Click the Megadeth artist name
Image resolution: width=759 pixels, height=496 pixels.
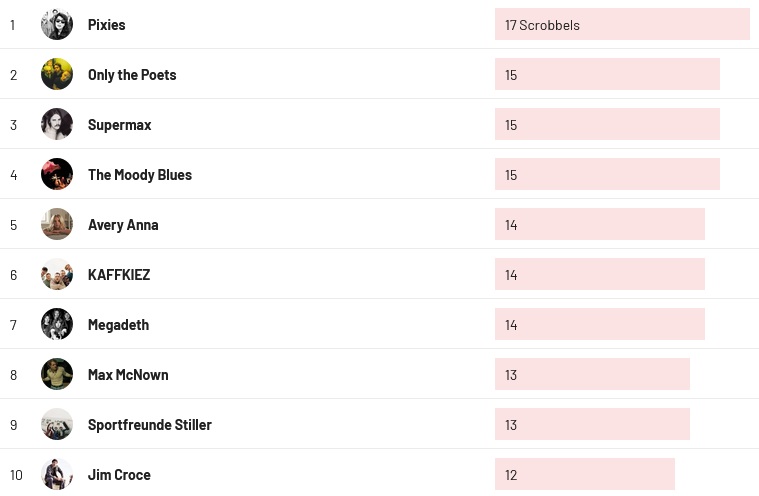pyautogui.click(x=118, y=325)
